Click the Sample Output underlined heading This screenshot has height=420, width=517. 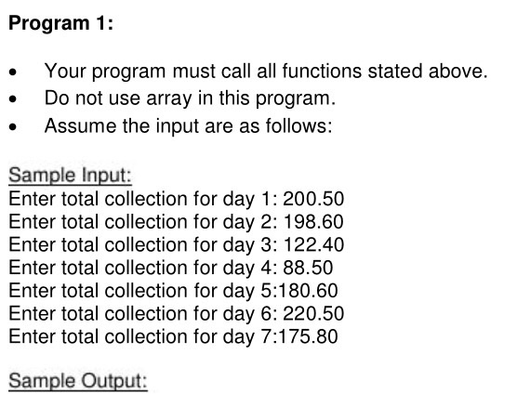tap(78, 381)
